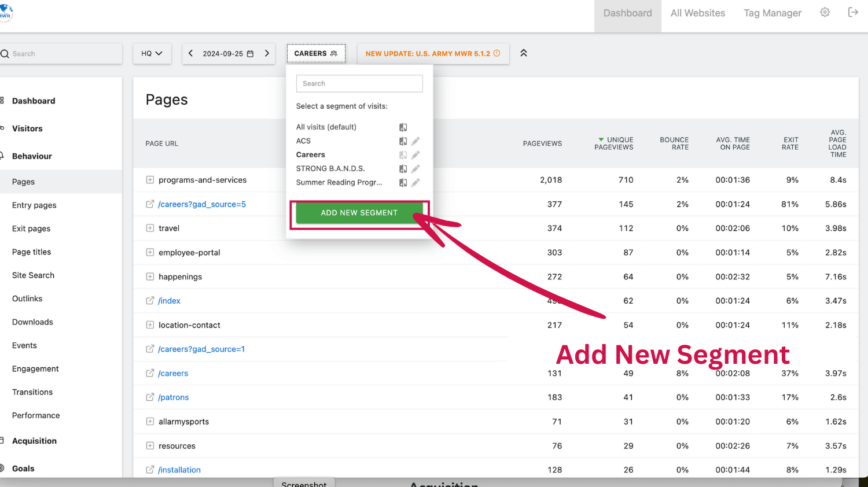
Task: Toggle the CAREERS segment selector
Action: (x=316, y=53)
